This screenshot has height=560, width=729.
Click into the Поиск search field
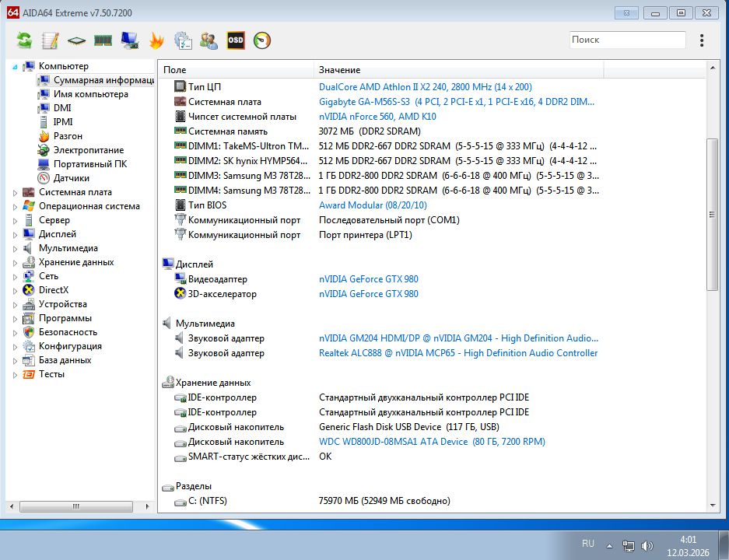[628, 40]
